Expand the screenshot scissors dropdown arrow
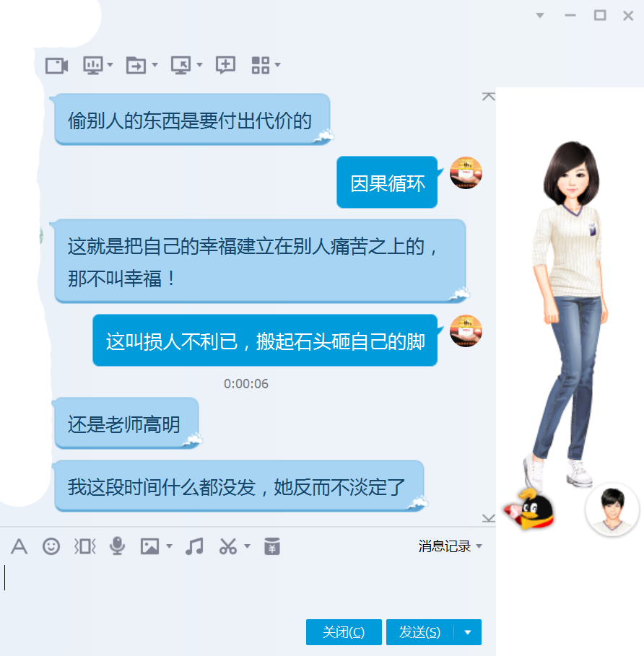The image size is (644, 656). (x=247, y=547)
